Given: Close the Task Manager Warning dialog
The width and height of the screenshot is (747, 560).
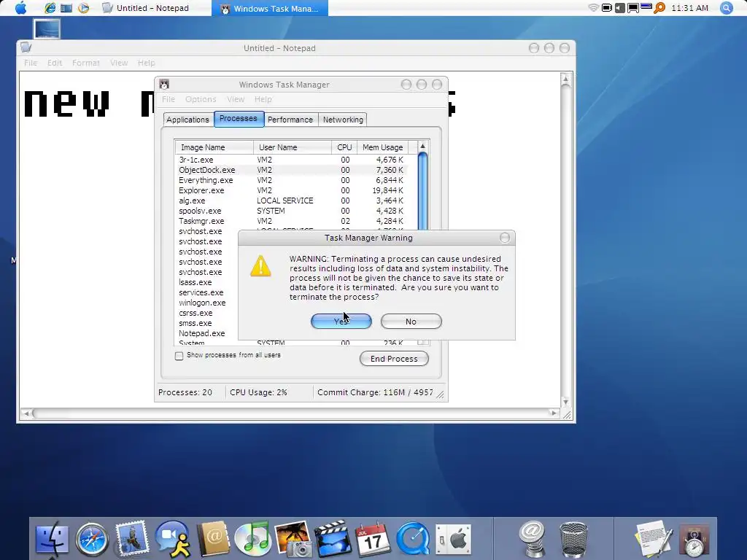Looking at the screenshot, I should [x=505, y=238].
